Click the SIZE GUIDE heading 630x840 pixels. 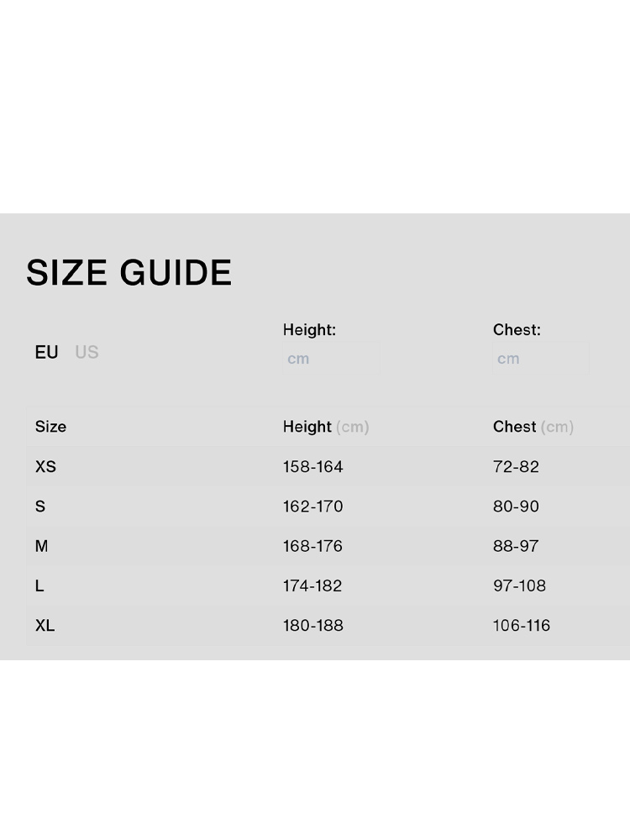point(129,273)
